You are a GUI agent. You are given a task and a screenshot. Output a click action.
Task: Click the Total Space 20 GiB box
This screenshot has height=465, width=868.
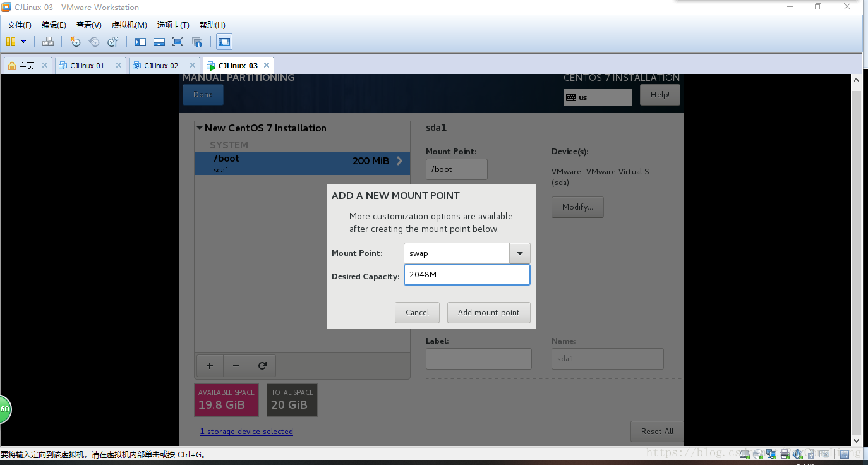point(292,400)
